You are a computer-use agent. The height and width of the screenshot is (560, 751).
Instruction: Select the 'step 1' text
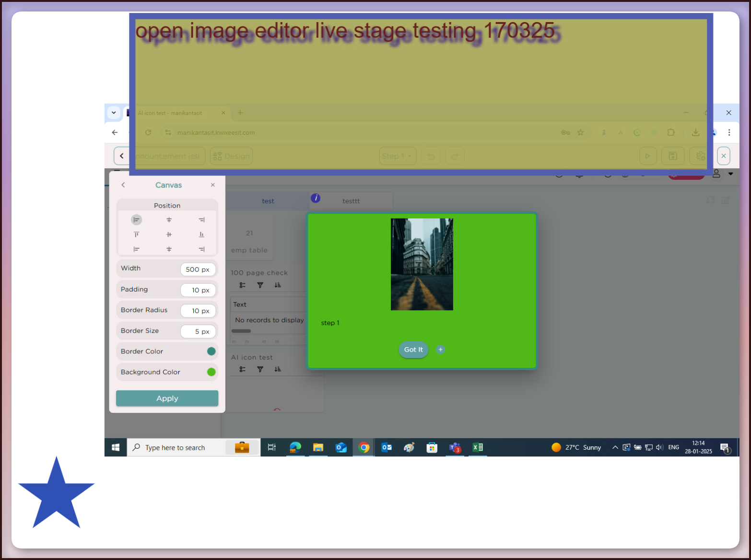coord(330,323)
